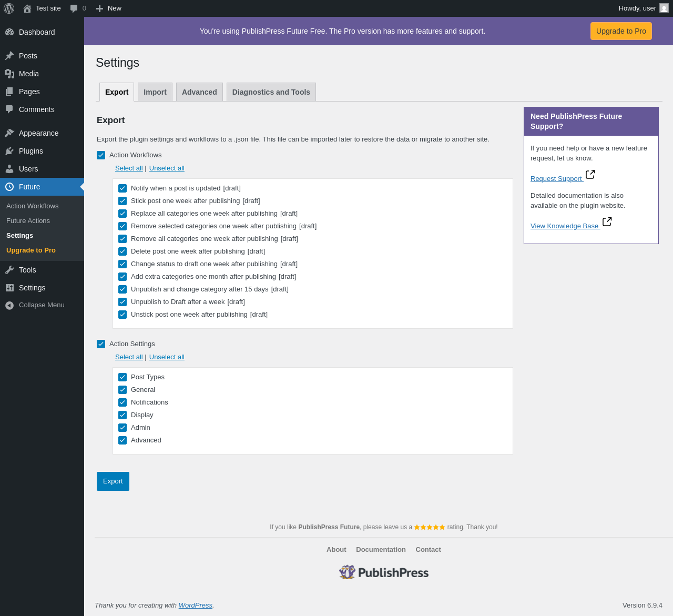Click the Dashboard gauge icon
This screenshot has height=616, width=673.
coord(9,32)
